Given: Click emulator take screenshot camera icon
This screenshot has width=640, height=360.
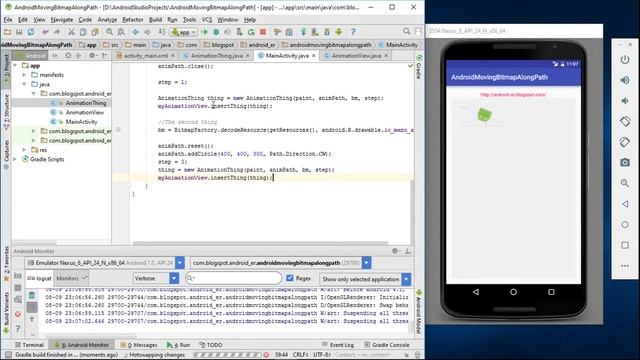Looking at the screenshot, I should (625, 162).
